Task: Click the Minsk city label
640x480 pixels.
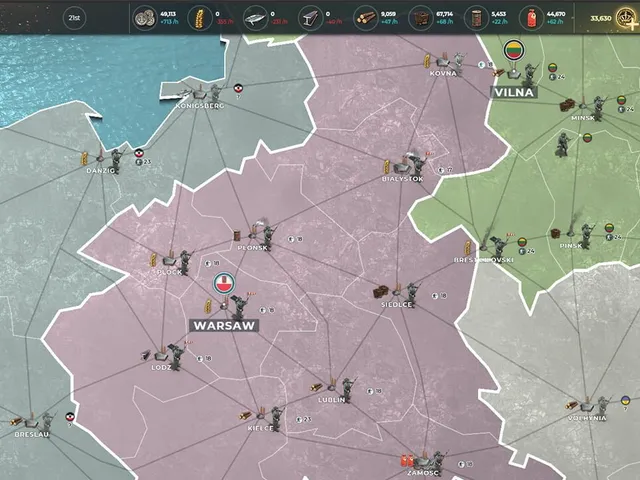Action: click(583, 118)
